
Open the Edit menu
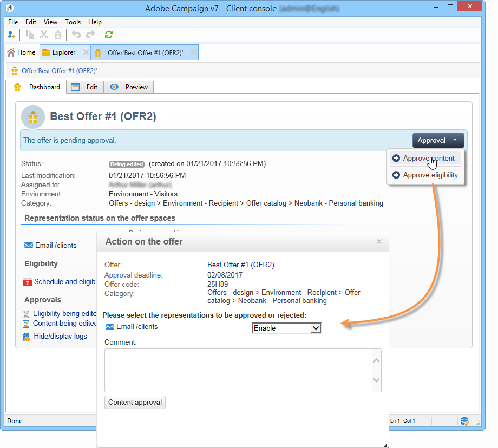pos(31,22)
